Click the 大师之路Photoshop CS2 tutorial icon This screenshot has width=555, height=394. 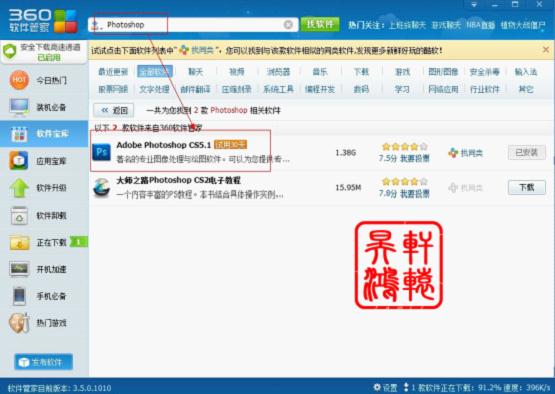click(x=101, y=188)
